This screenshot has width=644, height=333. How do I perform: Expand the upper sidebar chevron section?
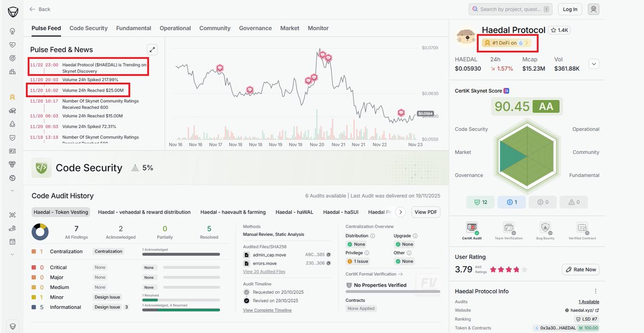(12, 190)
